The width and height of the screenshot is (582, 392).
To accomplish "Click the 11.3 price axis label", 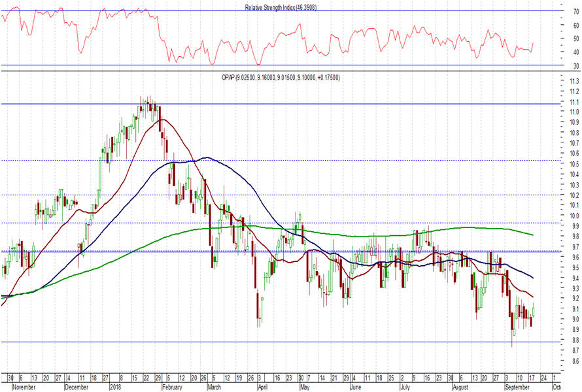I will pos(574,81).
